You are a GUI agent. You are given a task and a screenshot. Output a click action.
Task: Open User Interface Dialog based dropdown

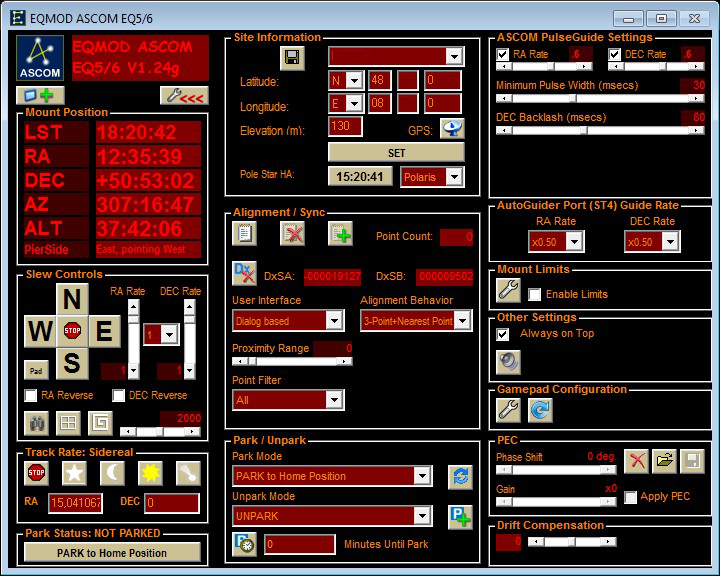[334, 321]
